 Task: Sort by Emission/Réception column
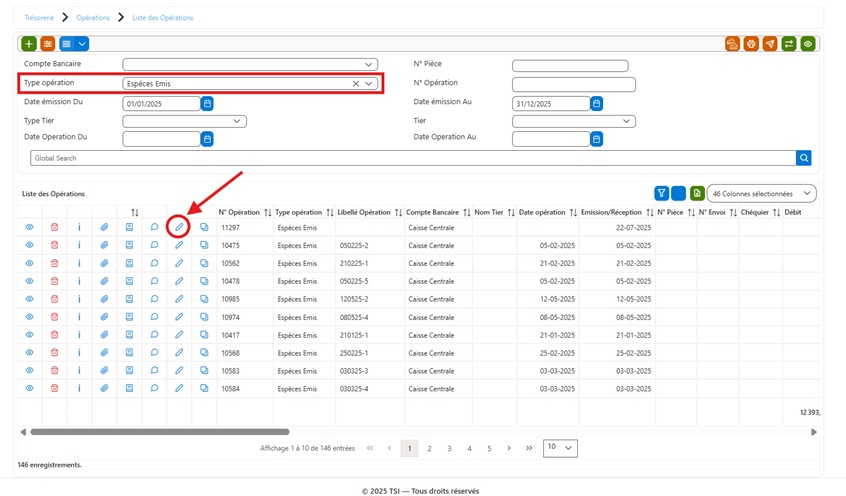pyautogui.click(x=650, y=213)
